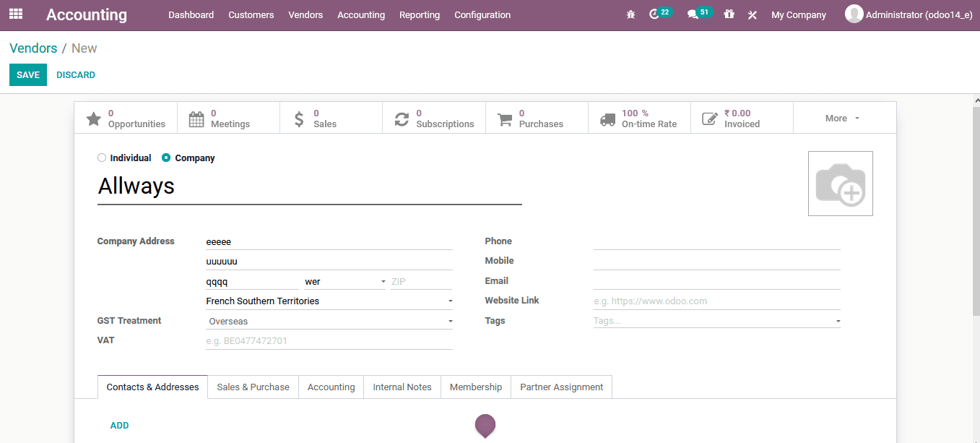Click the gift icon in top bar
980x443 pixels.
pyautogui.click(x=729, y=14)
